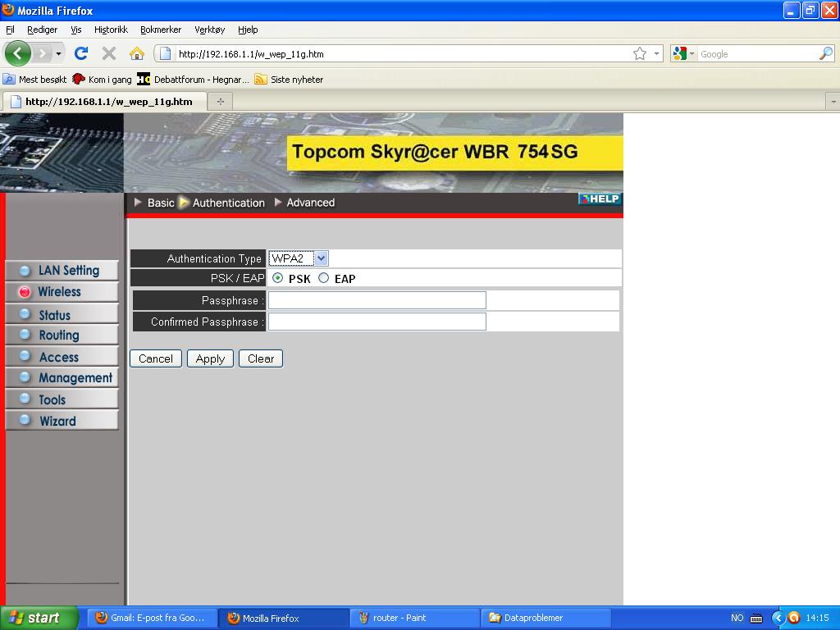Click the Topcom Skyr@cer WBR 754SG banner

coord(454,153)
